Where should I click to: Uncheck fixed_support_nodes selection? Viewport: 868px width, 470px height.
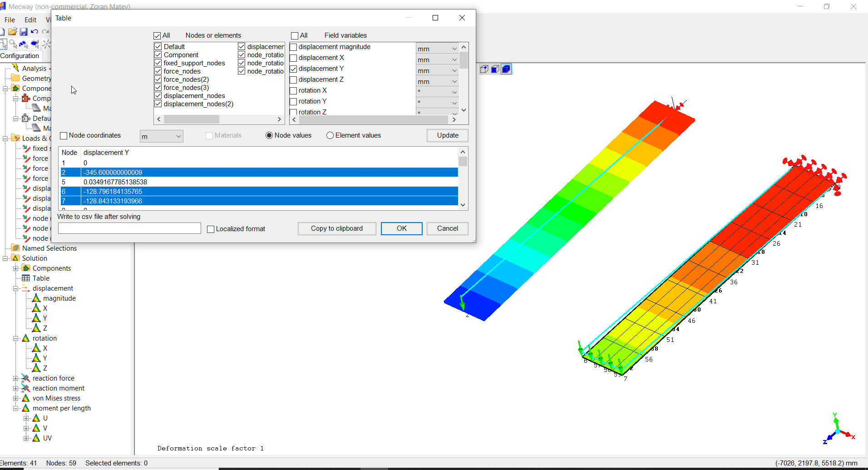coord(158,63)
